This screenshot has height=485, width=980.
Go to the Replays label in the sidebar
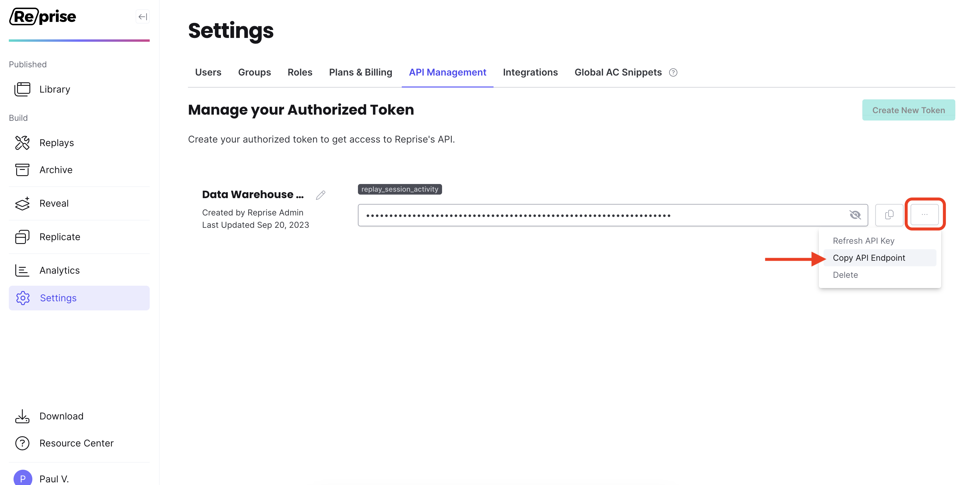pos(57,143)
